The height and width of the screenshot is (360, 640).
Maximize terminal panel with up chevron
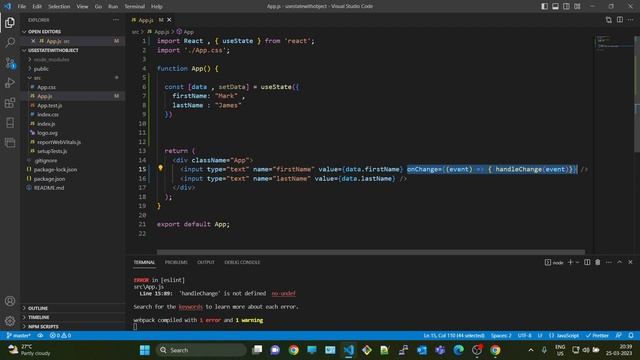click(x=620, y=262)
